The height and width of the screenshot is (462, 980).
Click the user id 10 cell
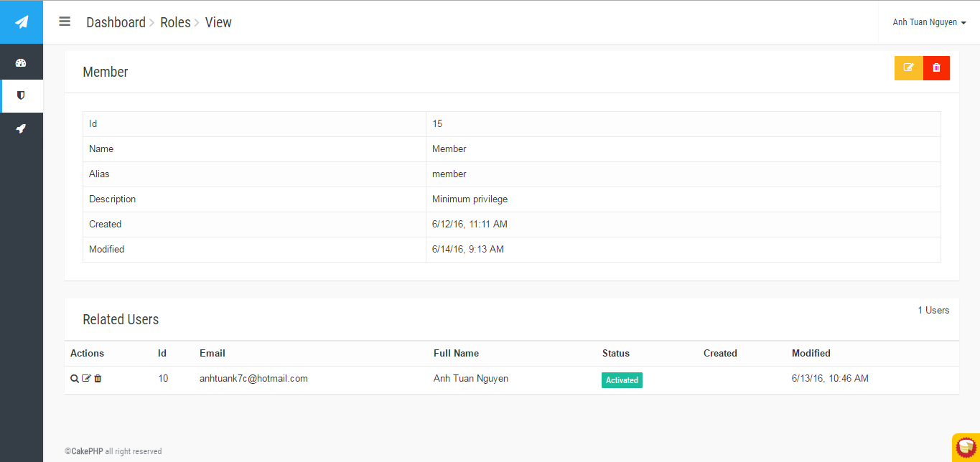point(163,378)
